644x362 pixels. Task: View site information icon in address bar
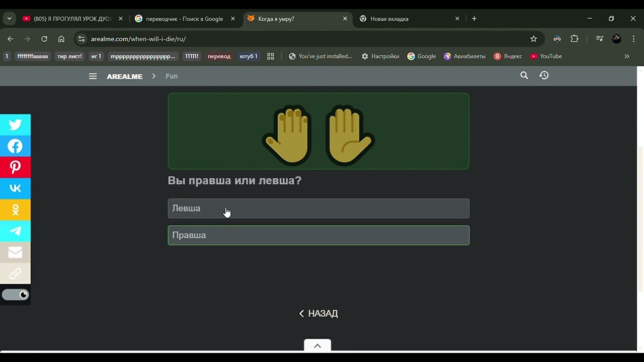pyautogui.click(x=82, y=39)
